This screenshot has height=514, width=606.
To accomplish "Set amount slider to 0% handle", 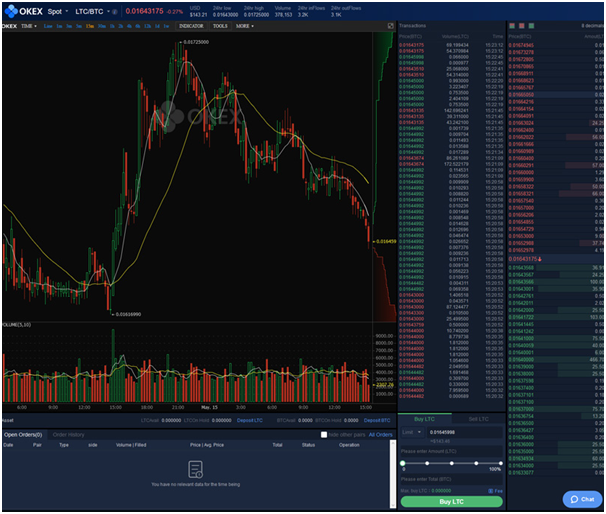I will click(x=403, y=463).
